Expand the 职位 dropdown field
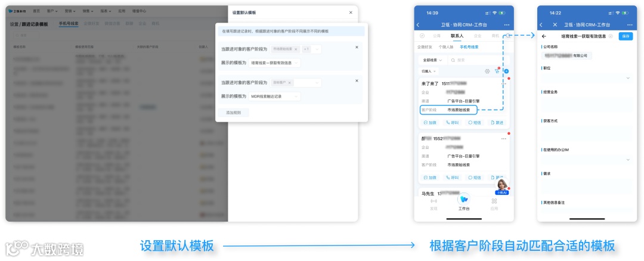644x261 pixels. coord(587,77)
